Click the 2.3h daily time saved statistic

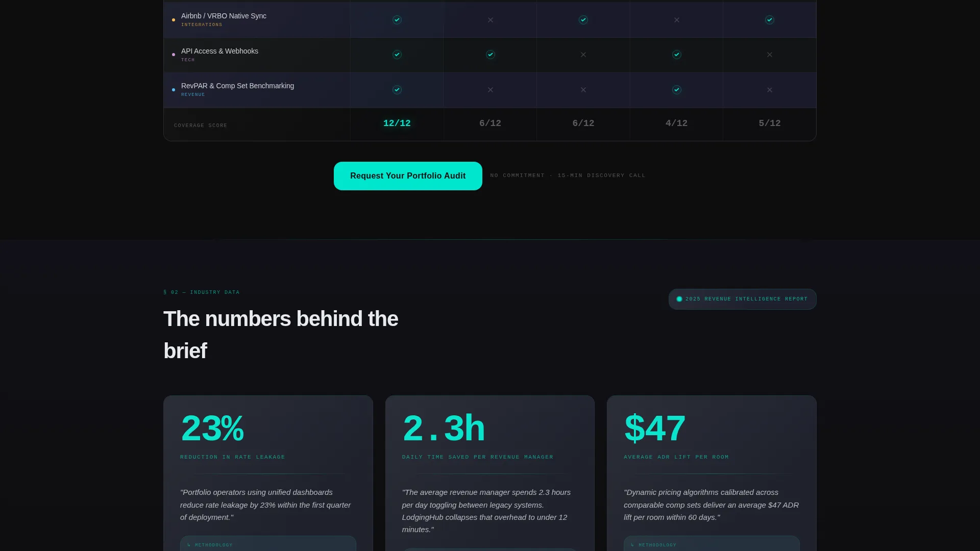[x=444, y=429]
